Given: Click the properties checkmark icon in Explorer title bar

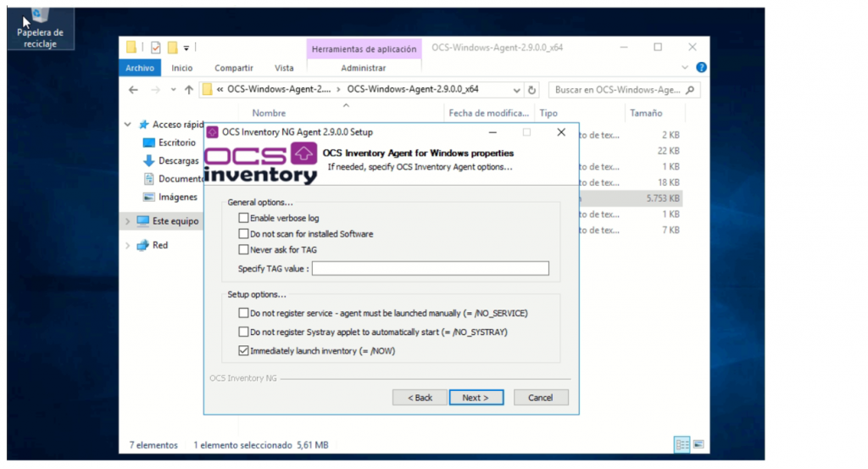Looking at the screenshot, I should click(156, 47).
